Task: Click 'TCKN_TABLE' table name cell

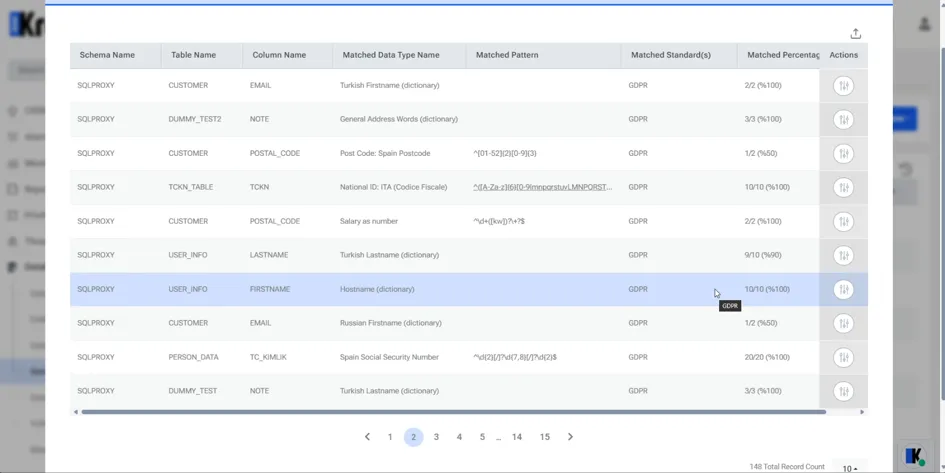Action: click(191, 187)
